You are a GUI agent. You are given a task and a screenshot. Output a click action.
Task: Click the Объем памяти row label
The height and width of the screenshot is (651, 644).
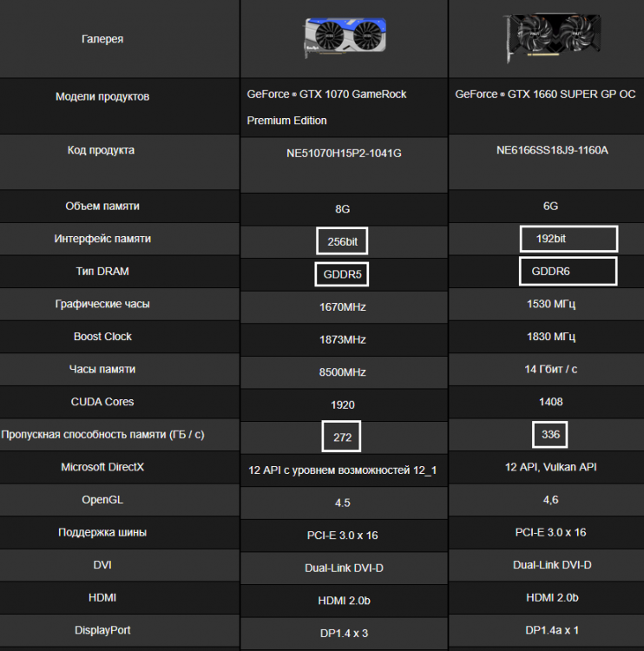click(102, 206)
